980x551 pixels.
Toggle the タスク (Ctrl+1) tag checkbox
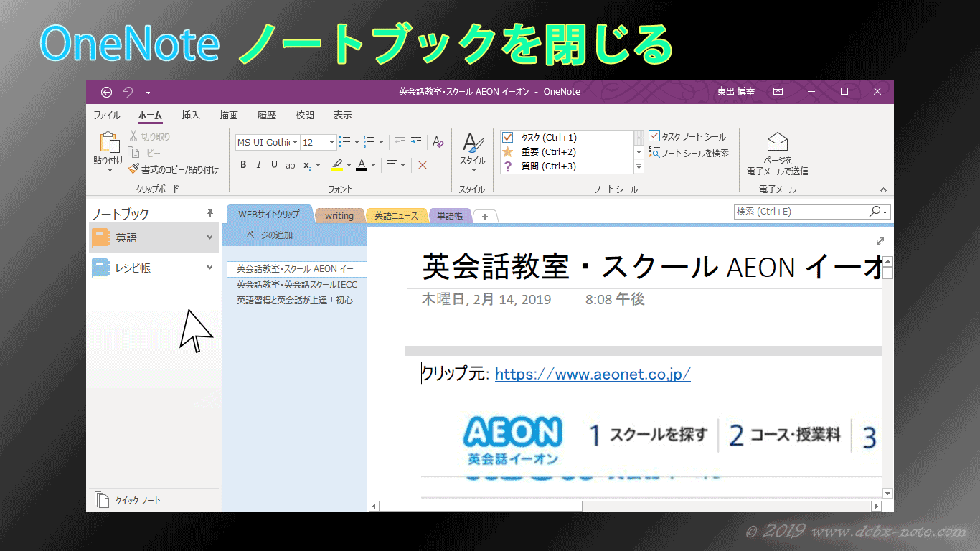tap(507, 137)
